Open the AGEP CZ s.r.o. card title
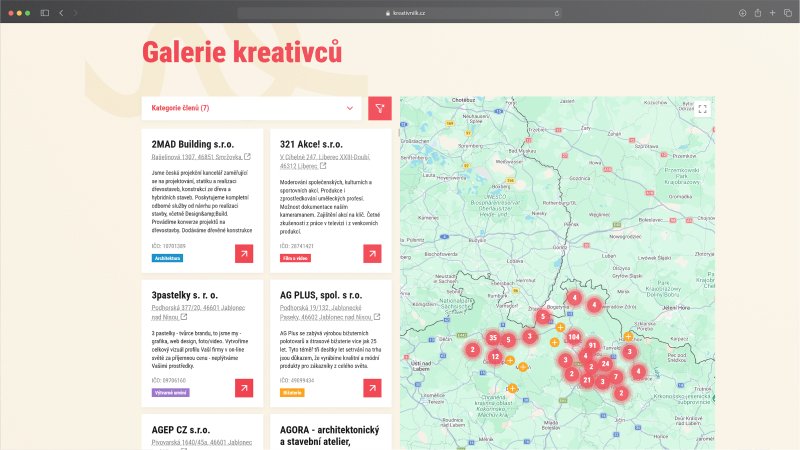Image resolution: width=800 pixels, height=450 pixels. coord(181,430)
